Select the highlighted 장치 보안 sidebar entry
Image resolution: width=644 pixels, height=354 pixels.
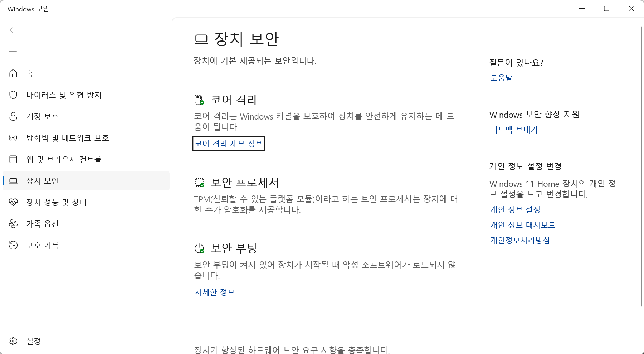coord(43,181)
